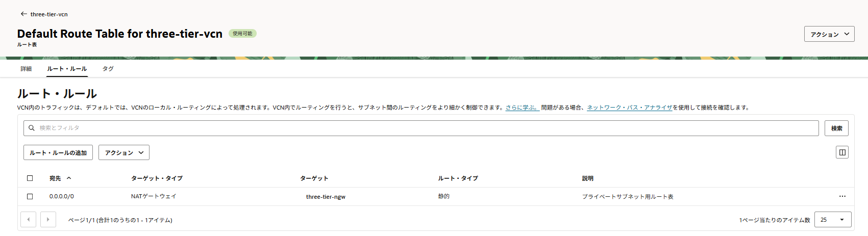Open the three-tier-ngw target link

(x=326, y=197)
